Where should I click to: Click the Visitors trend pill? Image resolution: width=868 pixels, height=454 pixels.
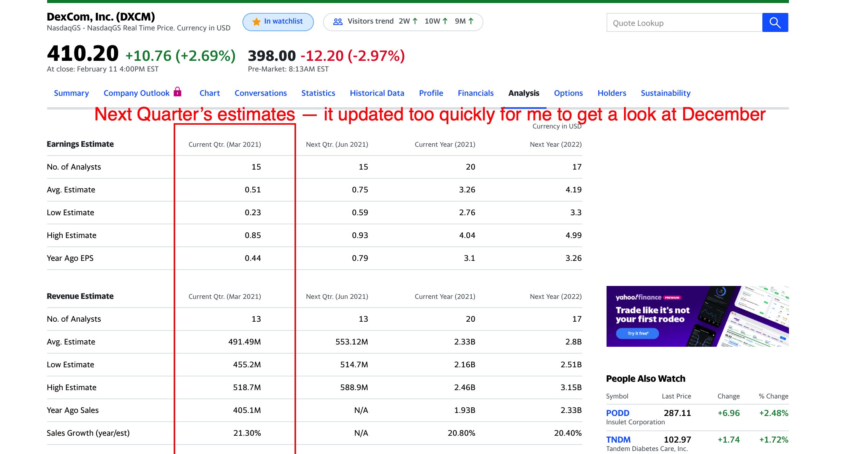pyautogui.click(x=403, y=22)
